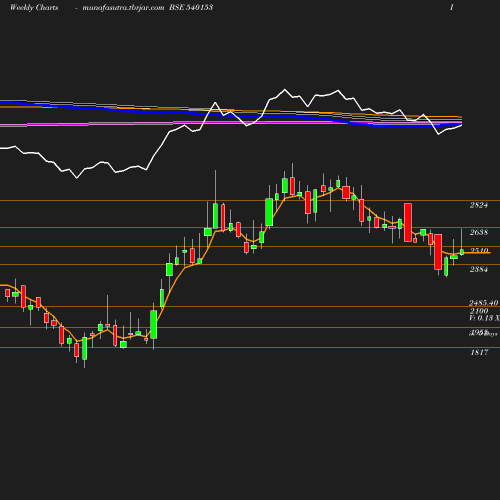Click the 'BSE 540153' ticker label
Image resolution: width=500 pixels, height=500 pixels.
[x=191, y=7]
